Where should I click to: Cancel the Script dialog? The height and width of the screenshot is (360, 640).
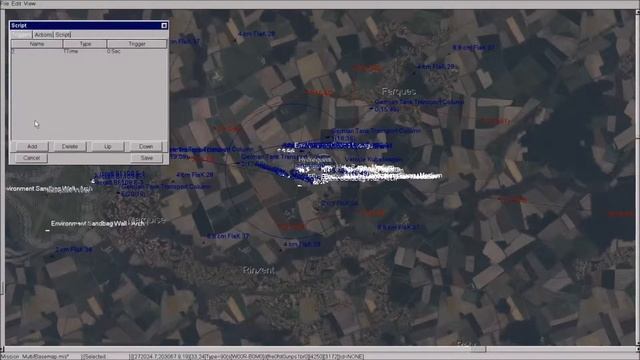31,158
